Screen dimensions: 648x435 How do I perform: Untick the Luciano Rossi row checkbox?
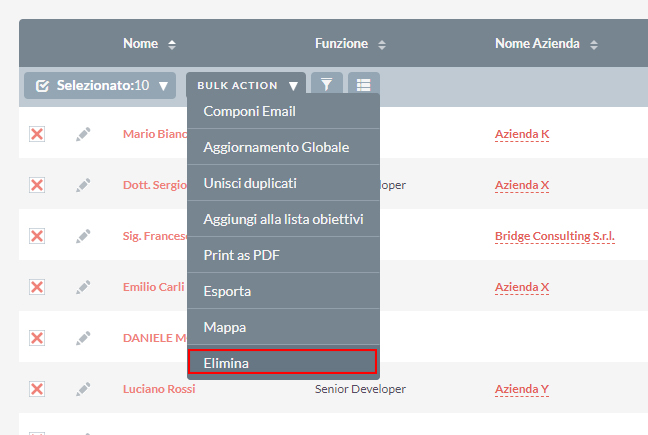click(x=37, y=389)
